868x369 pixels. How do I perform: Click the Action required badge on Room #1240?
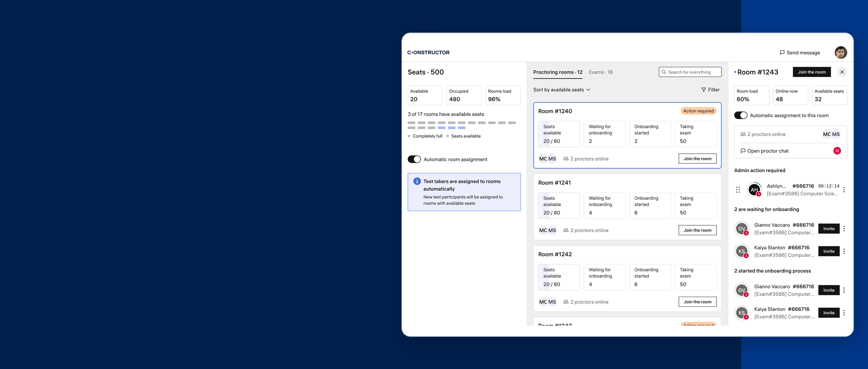point(698,111)
